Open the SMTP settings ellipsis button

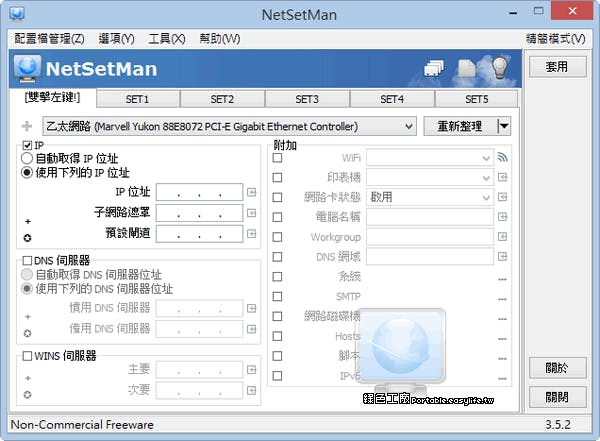pos(502,299)
